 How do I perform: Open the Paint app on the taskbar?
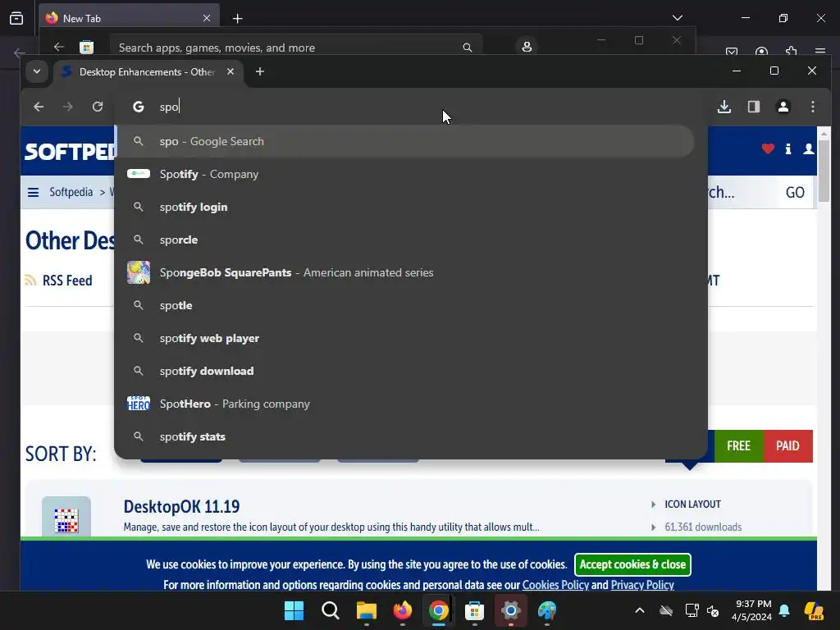click(x=547, y=610)
